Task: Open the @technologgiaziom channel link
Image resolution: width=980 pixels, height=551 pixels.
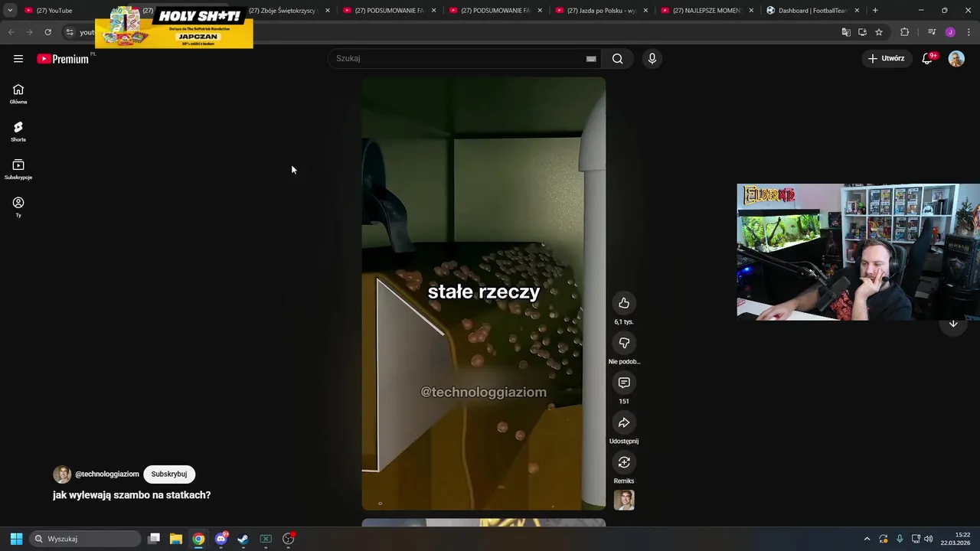Action: (x=107, y=474)
